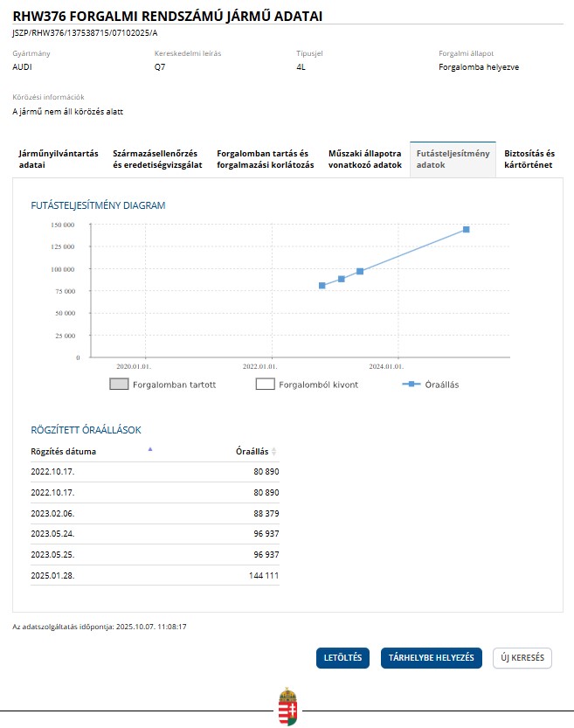Screen dimensions: 574x728
Task: Sort table by Rögzítés dátuma header
Action: click(64, 452)
